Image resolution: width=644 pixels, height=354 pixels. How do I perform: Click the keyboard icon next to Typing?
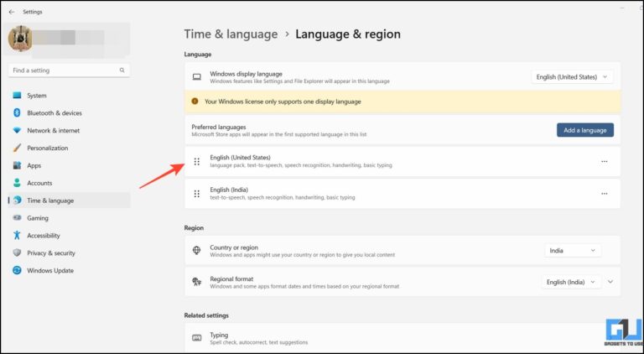196,338
